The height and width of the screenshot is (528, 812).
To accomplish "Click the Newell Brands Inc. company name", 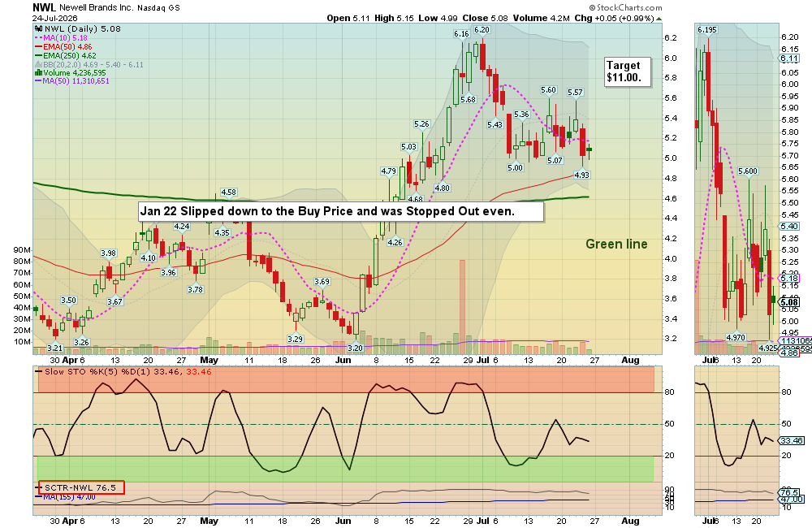I will tap(97, 8).
